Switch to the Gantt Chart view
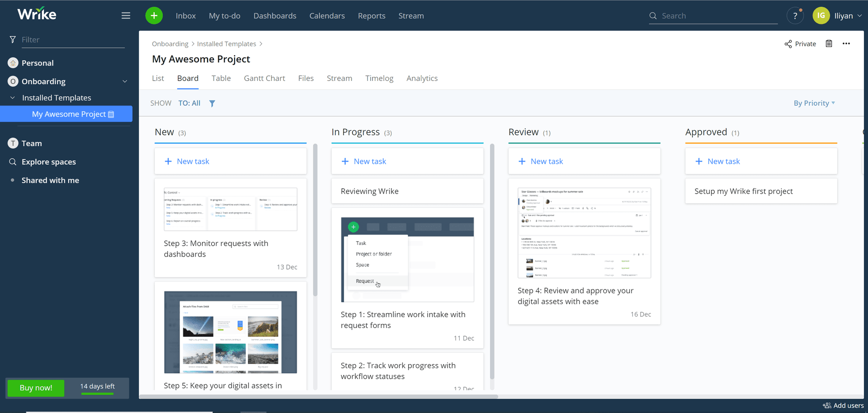 point(264,78)
